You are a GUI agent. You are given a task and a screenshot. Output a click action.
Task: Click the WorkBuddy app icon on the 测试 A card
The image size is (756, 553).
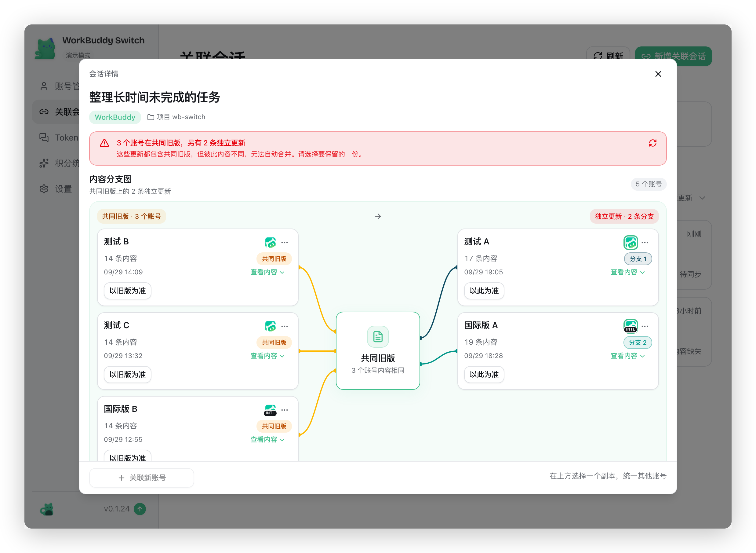631,242
